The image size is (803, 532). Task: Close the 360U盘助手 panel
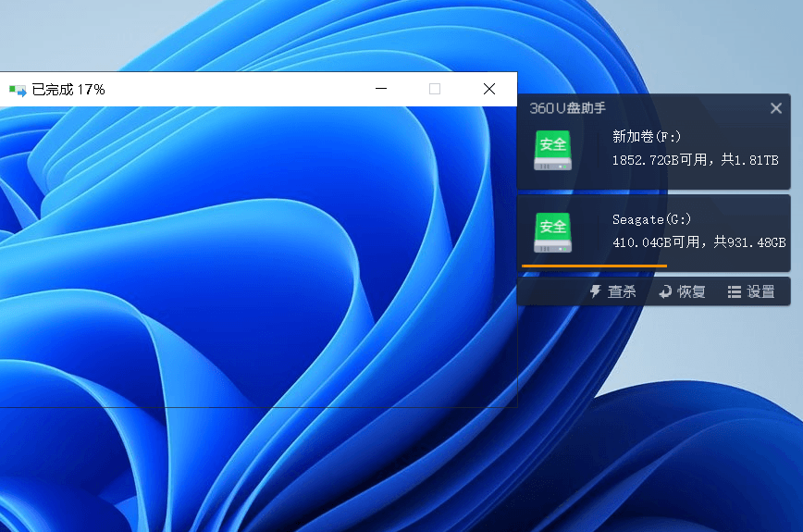[x=776, y=108]
